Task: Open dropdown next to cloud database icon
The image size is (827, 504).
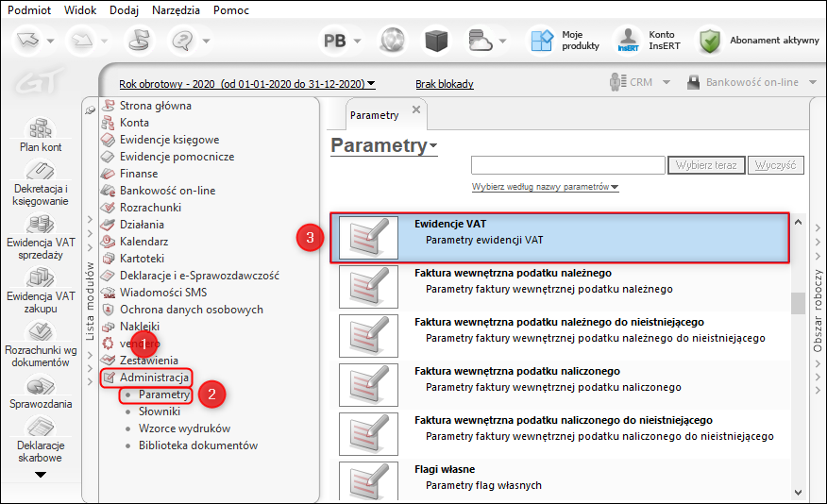Action: (502, 42)
